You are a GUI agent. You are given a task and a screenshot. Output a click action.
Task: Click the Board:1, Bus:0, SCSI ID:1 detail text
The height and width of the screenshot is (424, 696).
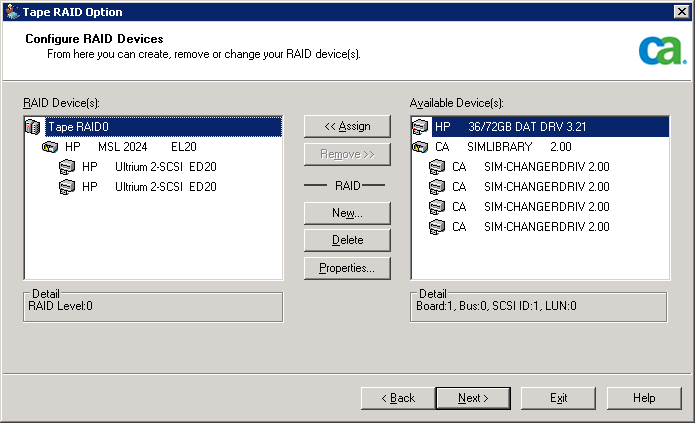(496, 306)
